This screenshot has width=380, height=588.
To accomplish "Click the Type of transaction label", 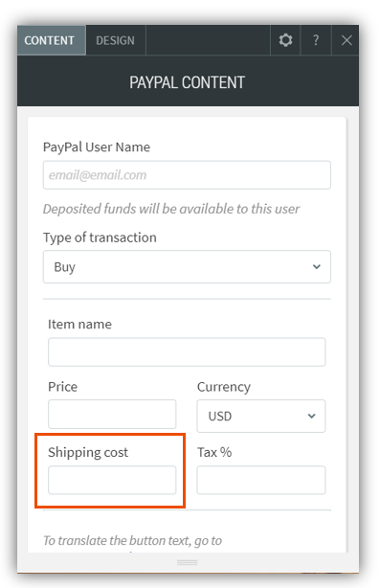I will (x=100, y=237).
